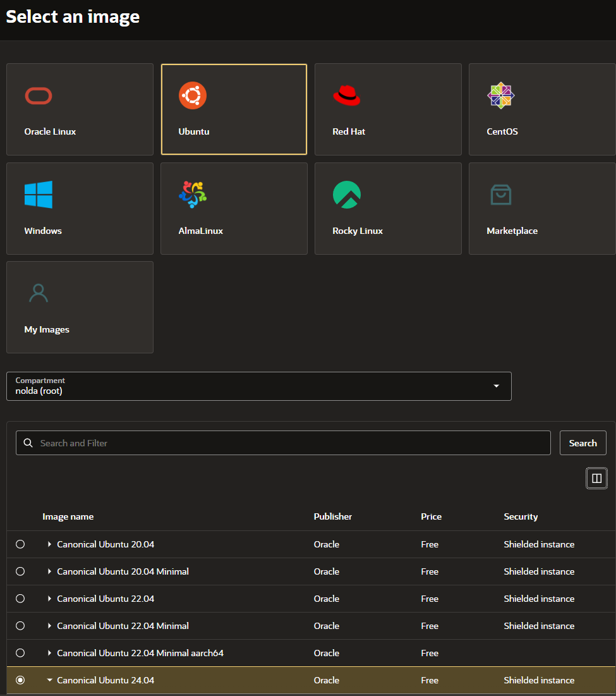Click the Windows logo icon
The height and width of the screenshot is (696, 616).
click(x=39, y=195)
